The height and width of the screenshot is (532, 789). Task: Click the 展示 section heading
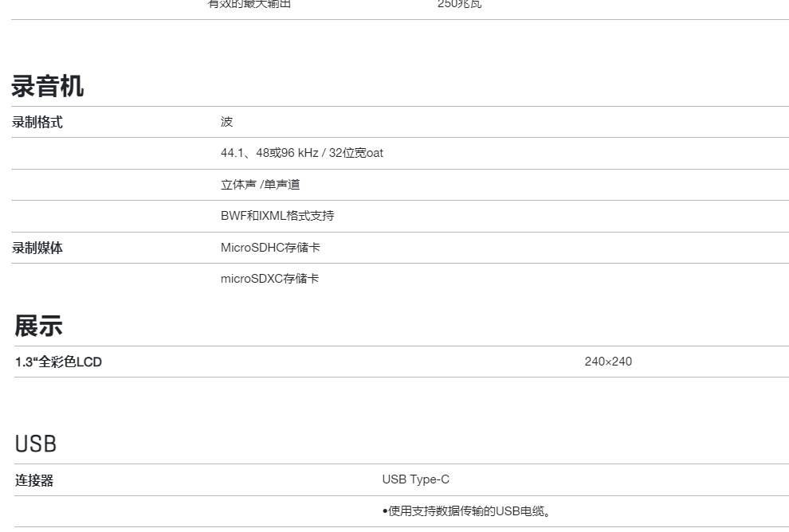pos(38,326)
